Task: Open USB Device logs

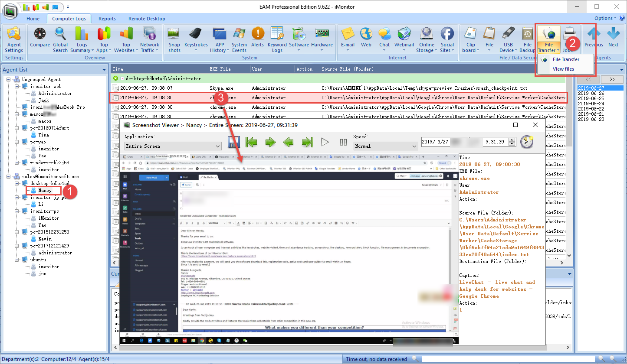Action: click(509, 39)
